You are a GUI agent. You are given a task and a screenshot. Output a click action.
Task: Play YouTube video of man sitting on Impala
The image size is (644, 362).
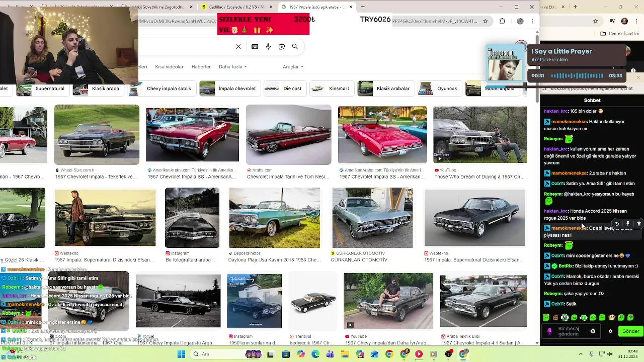point(388,301)
